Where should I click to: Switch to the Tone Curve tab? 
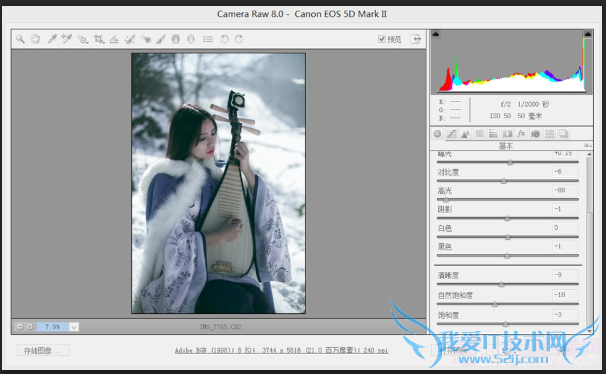(451, 134)
